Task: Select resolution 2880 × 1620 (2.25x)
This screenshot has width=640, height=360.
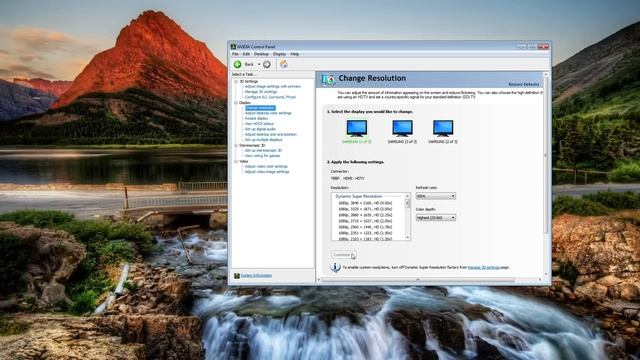Action: (365, 215)
